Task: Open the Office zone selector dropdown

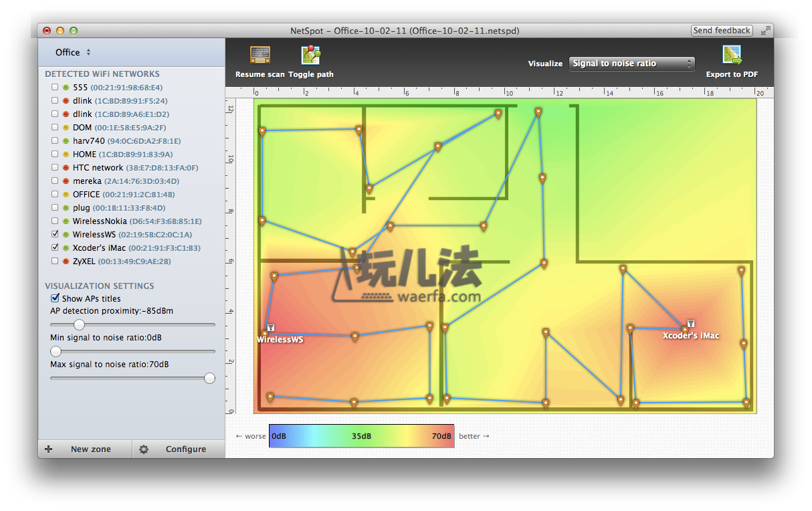Action: pos(74,52)
